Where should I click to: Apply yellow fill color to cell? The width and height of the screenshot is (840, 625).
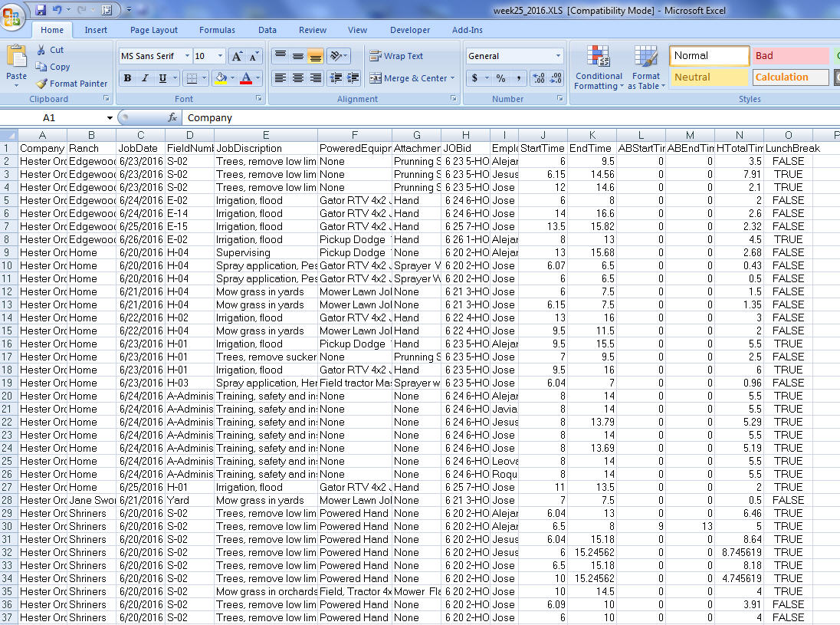click(221, 78)
